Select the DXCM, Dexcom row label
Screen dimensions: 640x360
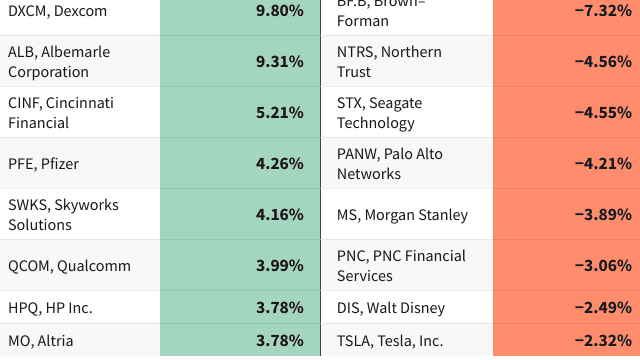(58, 11)
